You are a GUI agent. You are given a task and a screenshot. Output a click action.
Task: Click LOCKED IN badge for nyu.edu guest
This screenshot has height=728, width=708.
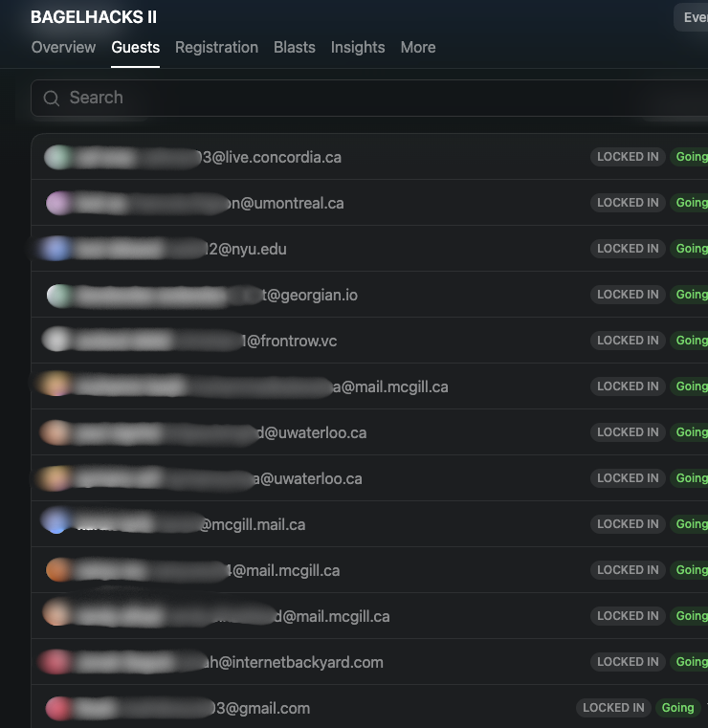(x=628, y=249)
